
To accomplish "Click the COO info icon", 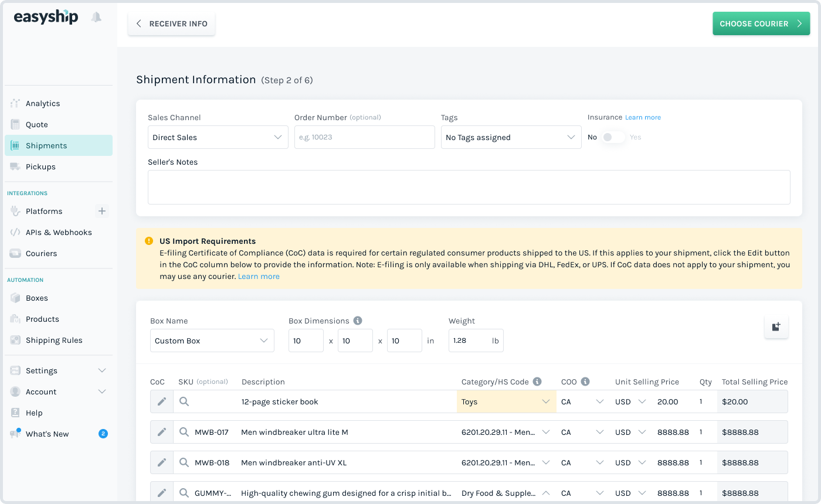I will (585, 382).
